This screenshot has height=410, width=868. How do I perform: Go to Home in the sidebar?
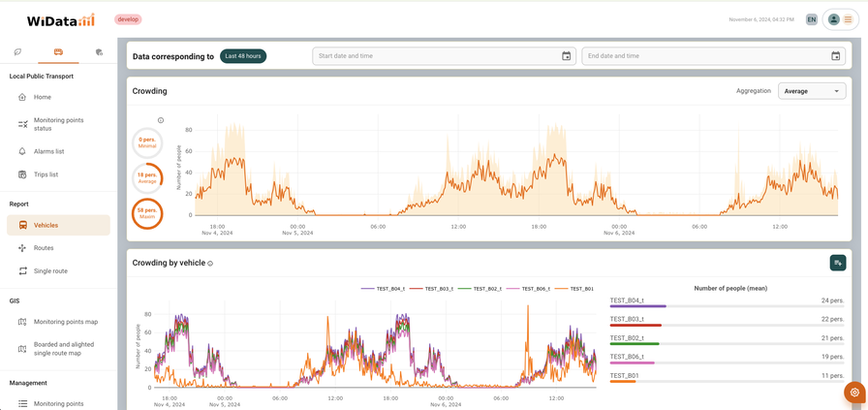58,97
